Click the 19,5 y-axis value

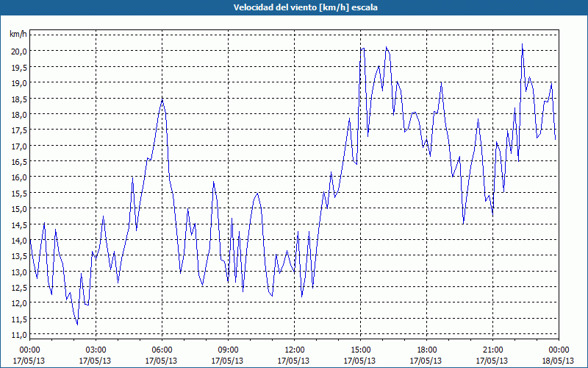click(20, 67)
